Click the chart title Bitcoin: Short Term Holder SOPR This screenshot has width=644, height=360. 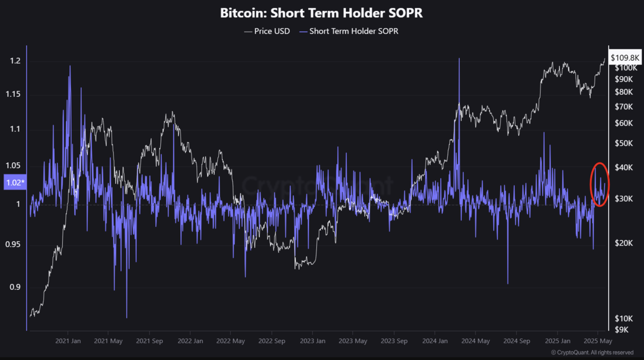point(321,13)
